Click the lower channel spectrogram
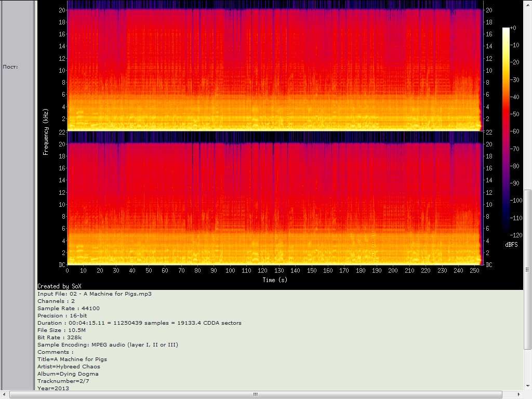The width and height of the screenshot is (532, 399). click(274, 200)
